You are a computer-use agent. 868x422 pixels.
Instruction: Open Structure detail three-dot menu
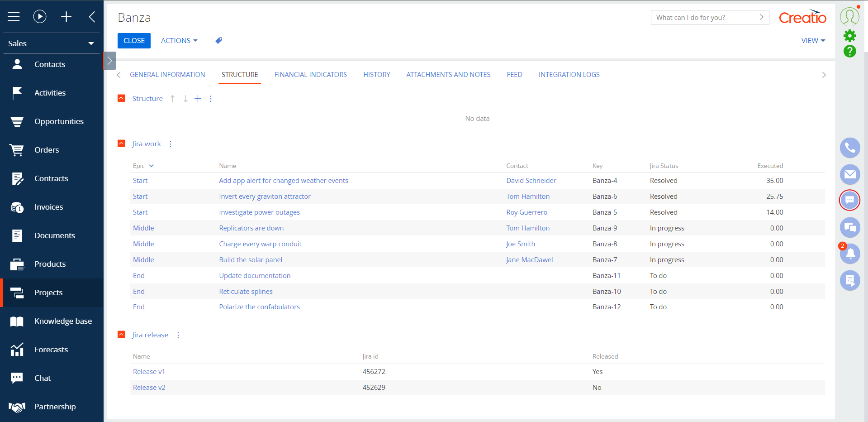click(x=211, y=99)
